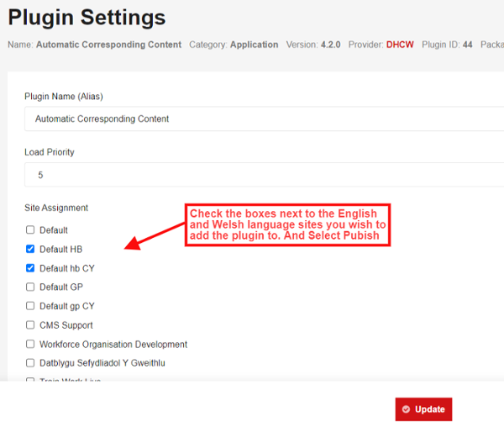
Task: Uncheck the Default hb CY checkbox
Action: tap(31, 268)
